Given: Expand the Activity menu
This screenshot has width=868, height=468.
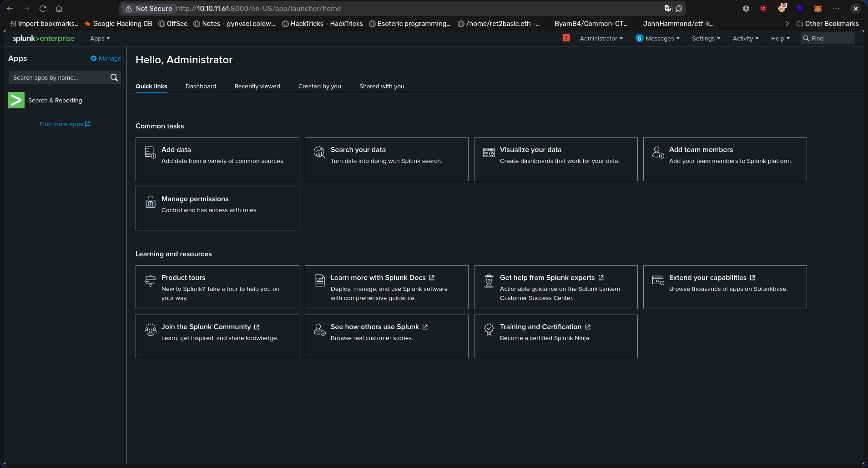Looking at the screenshot, I should click(x=746, y=38).
